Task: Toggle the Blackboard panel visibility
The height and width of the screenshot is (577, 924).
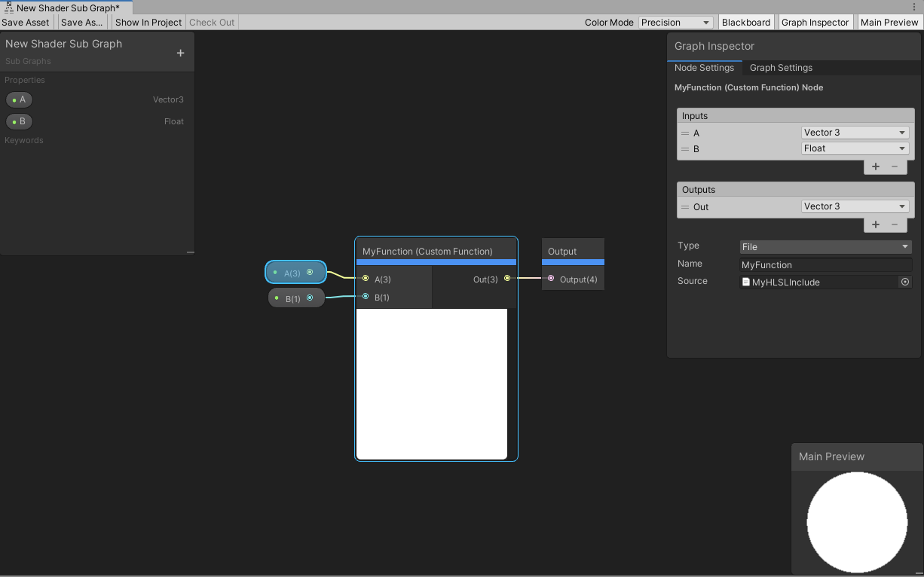Action: 746,23
